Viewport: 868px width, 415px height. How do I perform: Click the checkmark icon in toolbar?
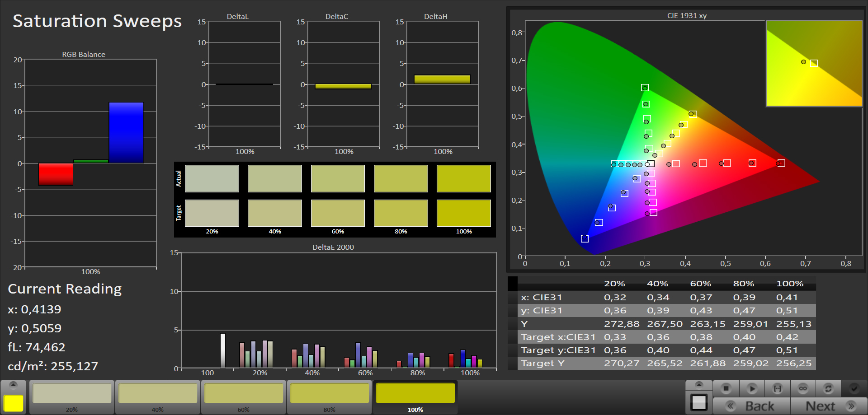point(854,388)
